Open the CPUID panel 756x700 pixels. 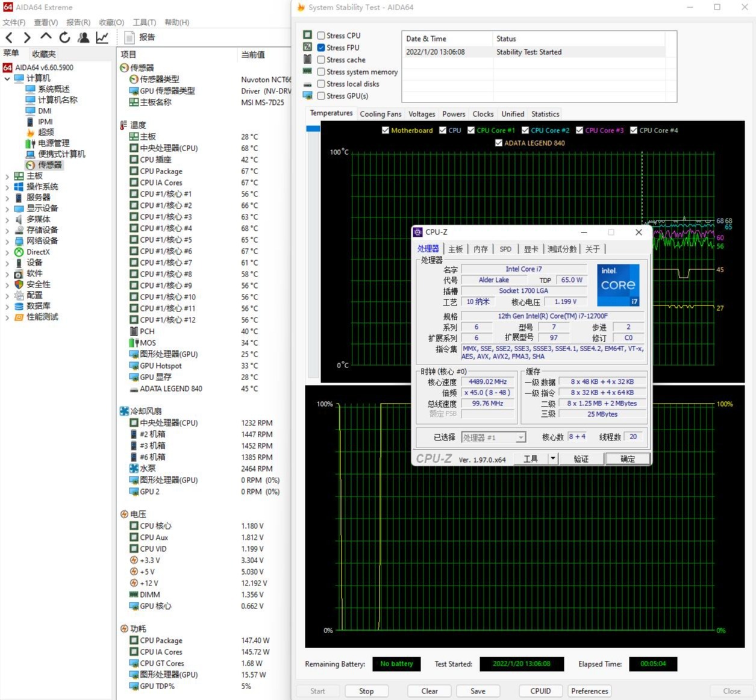(540, 691)
